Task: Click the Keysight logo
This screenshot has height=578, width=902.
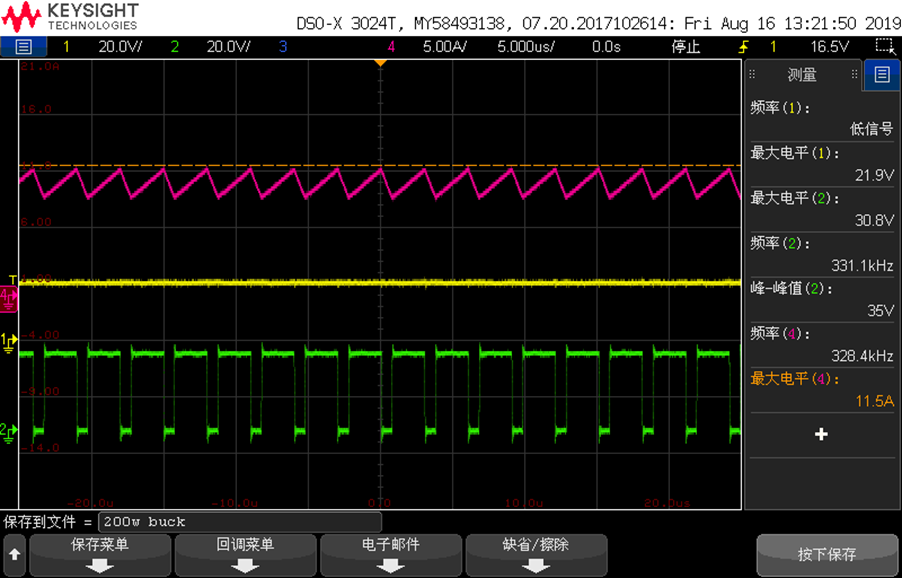Action: click(70, 17)
